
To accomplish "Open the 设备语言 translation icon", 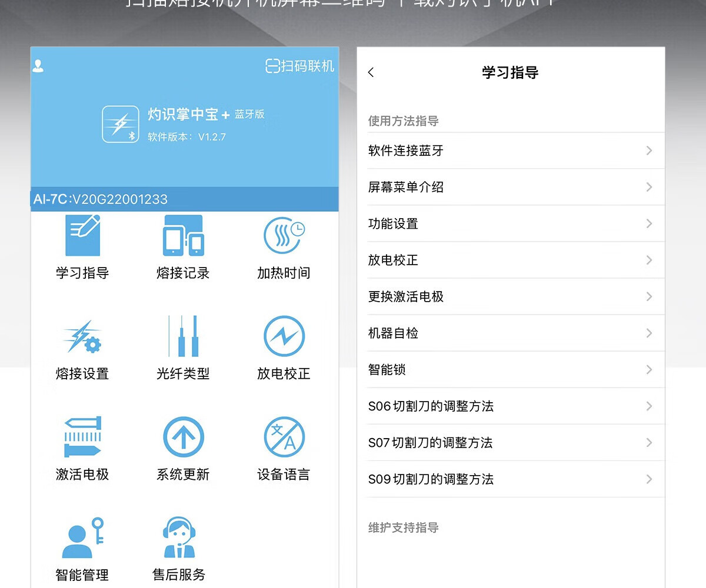I will click(284, 437).
